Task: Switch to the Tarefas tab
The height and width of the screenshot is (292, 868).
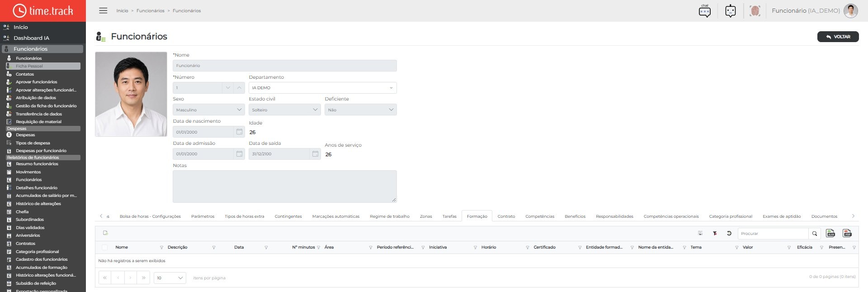Action: point(449,216)
